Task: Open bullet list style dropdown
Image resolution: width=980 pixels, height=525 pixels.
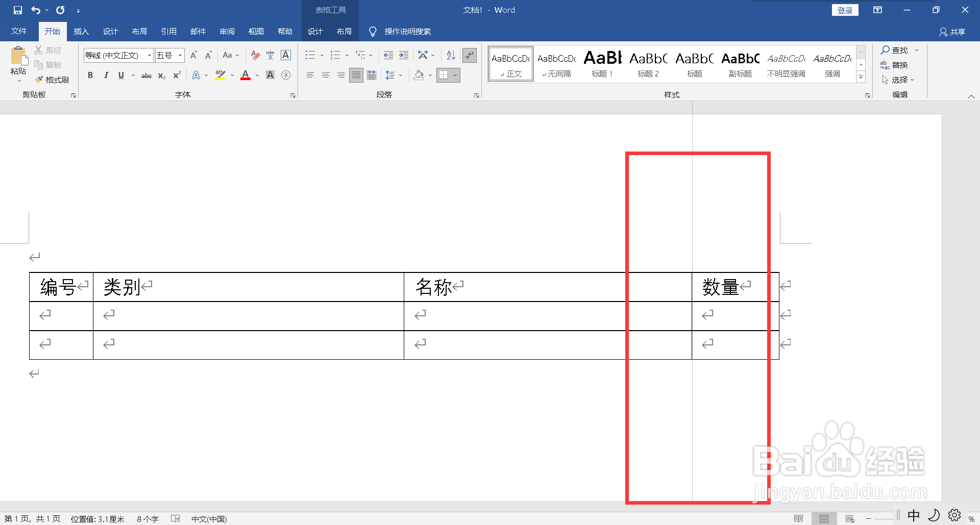Action: coord(322,55)
